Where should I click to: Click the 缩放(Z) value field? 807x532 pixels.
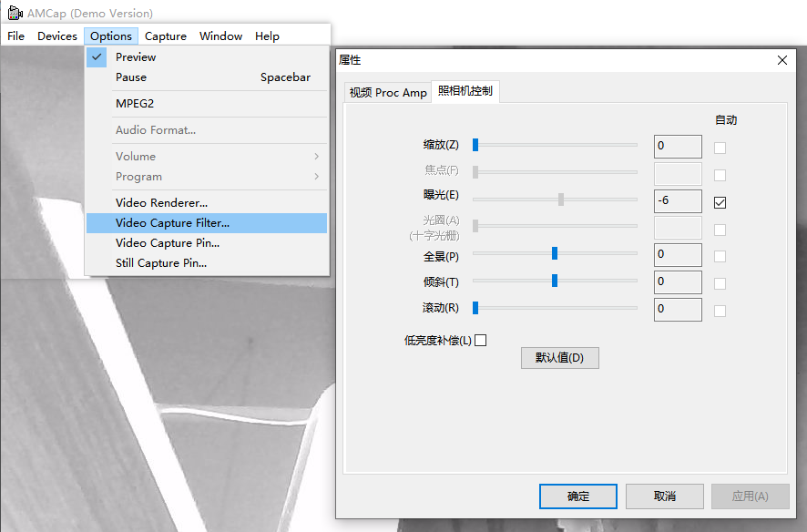pyautogui.click(x=678, y=147)
